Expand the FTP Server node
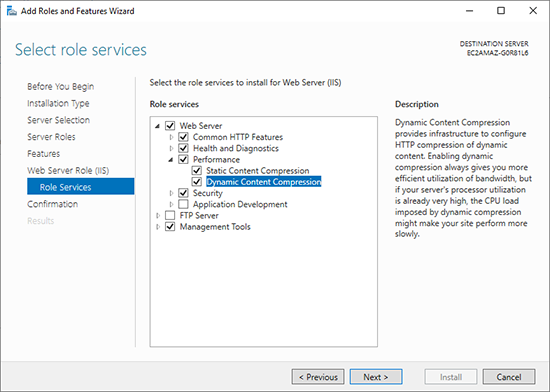The image size is (550, 392). tap(158, 216)
